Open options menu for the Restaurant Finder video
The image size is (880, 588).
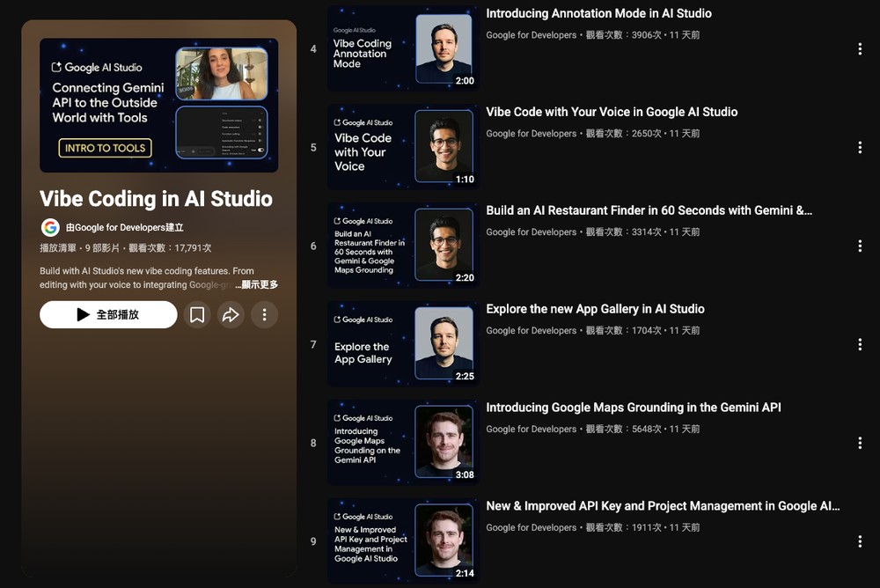(860, 246)
